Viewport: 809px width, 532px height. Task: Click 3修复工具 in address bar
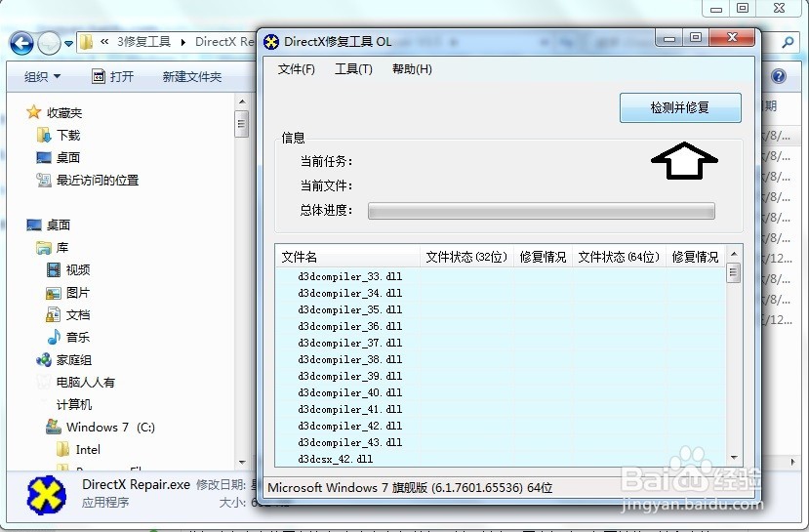[x=143, y=42]
